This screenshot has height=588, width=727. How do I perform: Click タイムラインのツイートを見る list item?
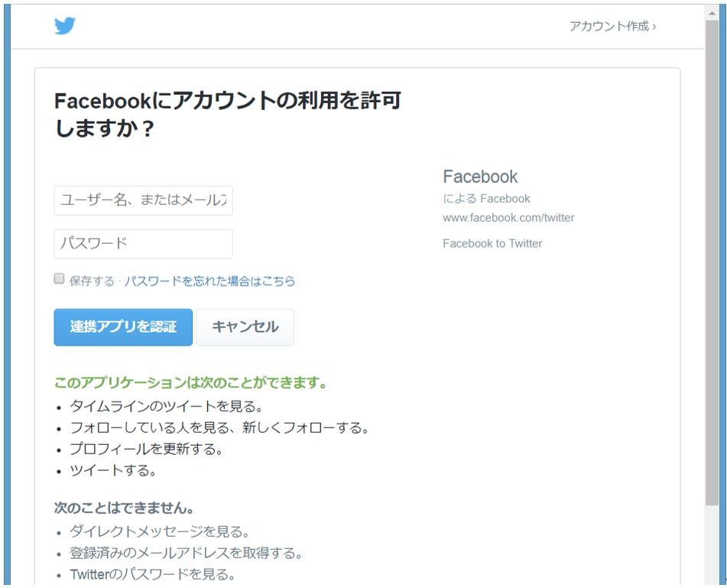[x=167, y=406]
